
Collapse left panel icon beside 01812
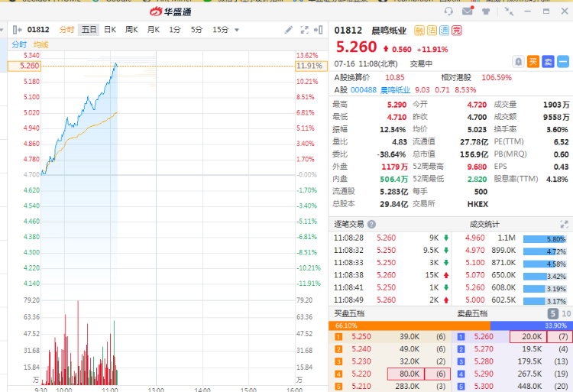point(17,30)
